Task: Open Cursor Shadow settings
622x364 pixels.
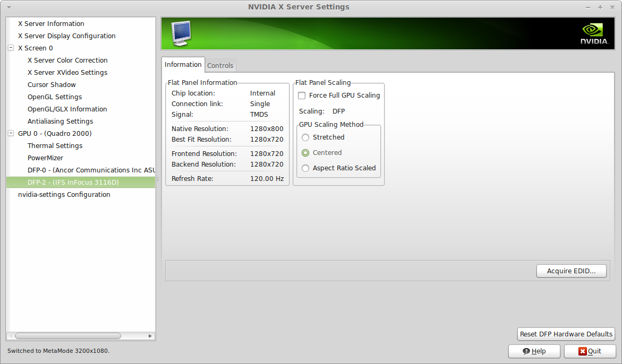Action: point(52,85)
